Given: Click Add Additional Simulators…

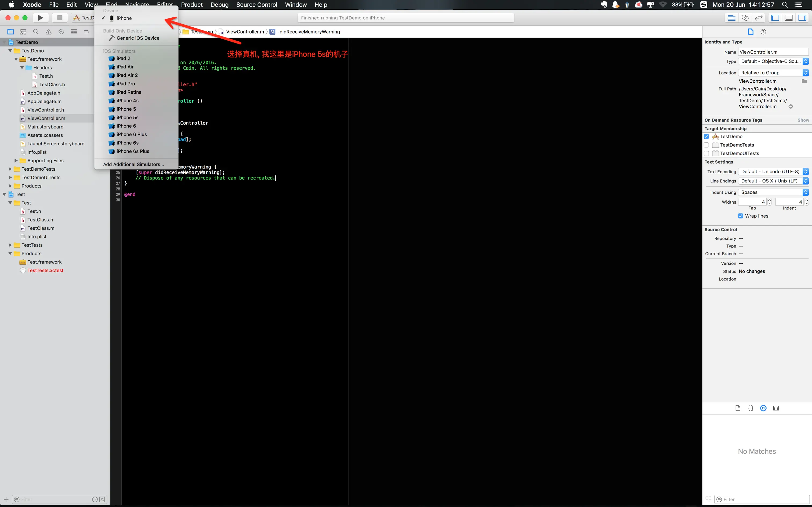Looking at the screenshot, I should tap(133, 164).
